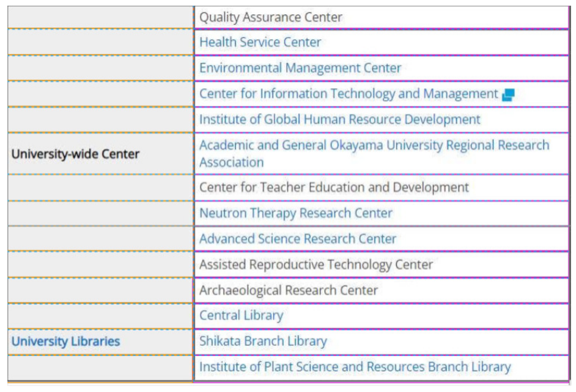Go to Center for Information Technology and Management

348,94
